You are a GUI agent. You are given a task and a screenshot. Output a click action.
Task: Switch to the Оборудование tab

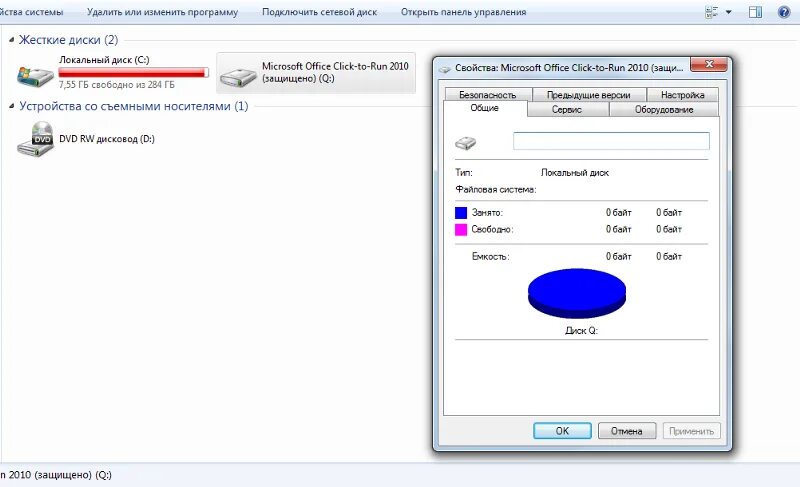(x=664, y=110)
